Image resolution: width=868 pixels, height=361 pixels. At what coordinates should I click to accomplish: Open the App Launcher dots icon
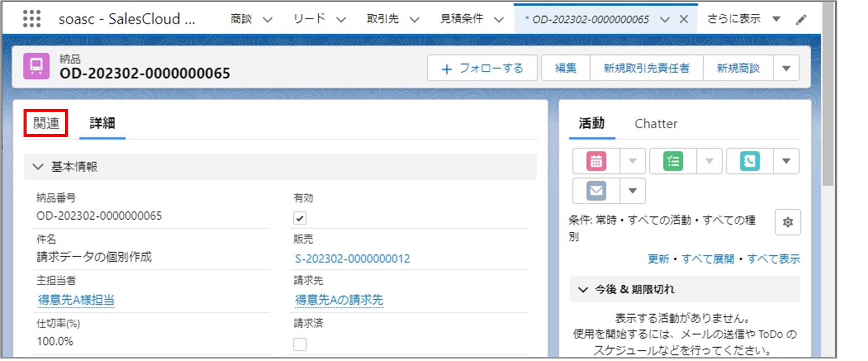pyautogui.click(x=32, y=19)
